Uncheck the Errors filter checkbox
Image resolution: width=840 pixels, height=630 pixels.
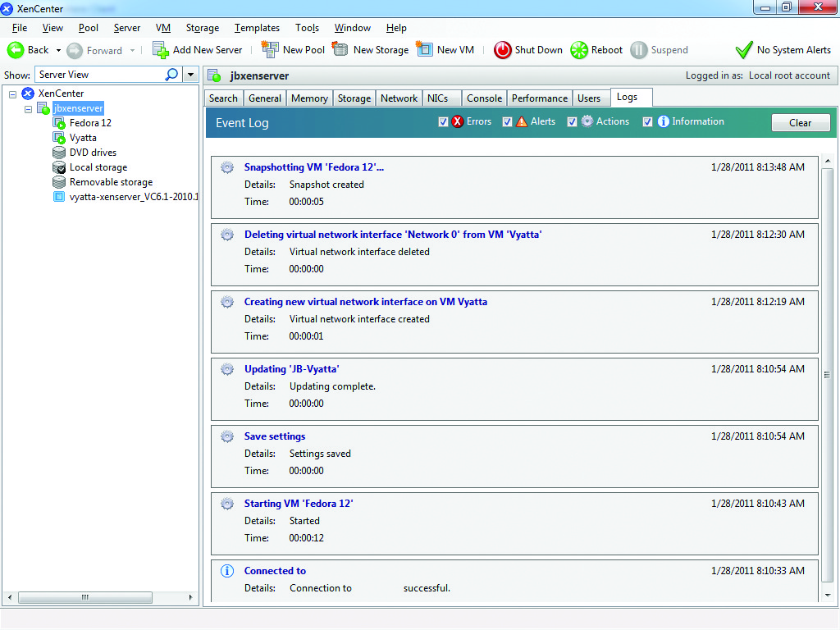[x=443, y=121]
